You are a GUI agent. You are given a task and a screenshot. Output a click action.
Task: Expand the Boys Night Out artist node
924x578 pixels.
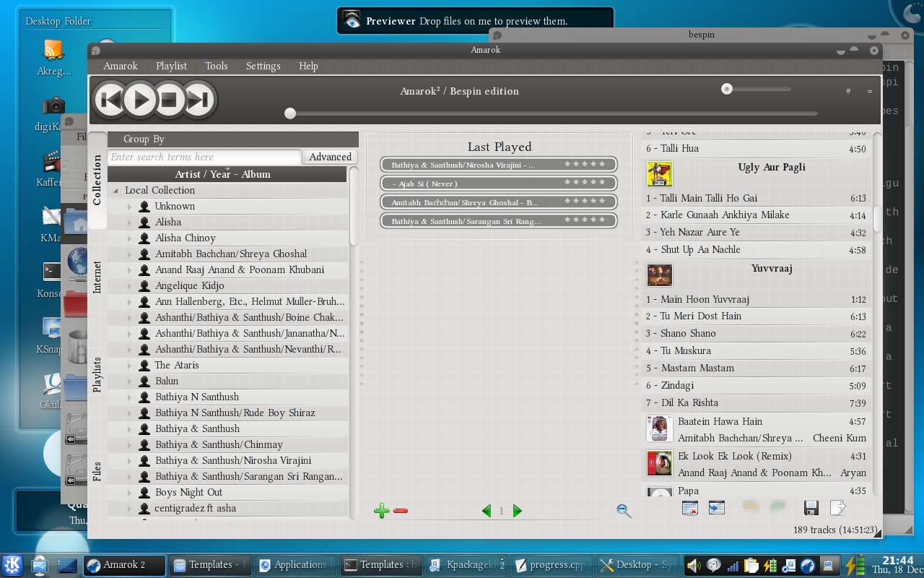pos(130,493)
